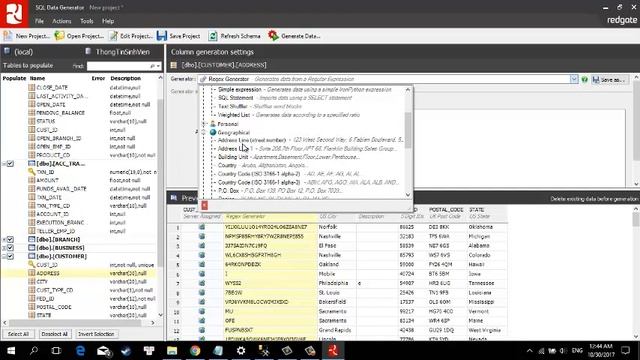Open Windows Start menu
640x360 pixels.
11,350
